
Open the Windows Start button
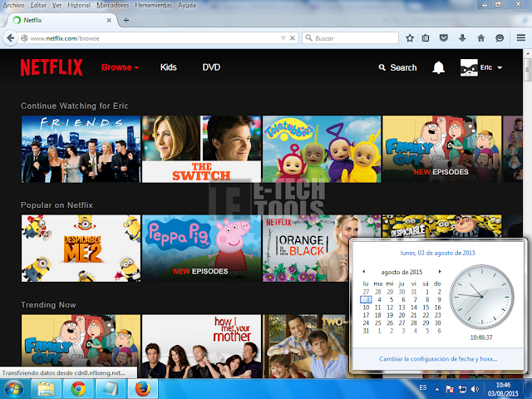(x=14, y=389)
